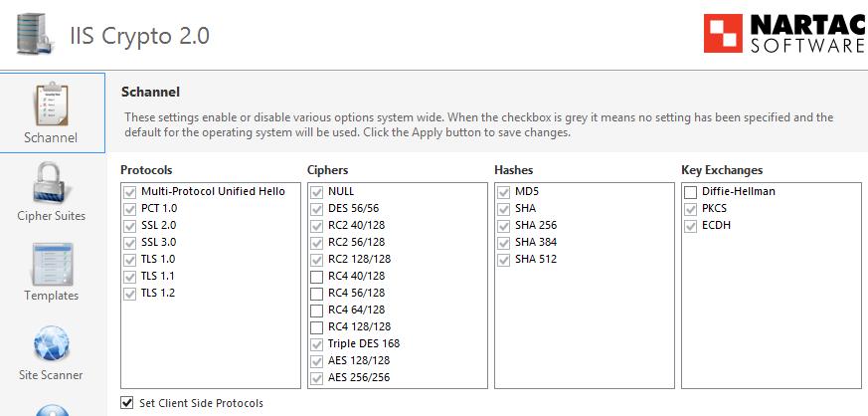
Task: Toggle the Triple DES 168 checkbox
Action: tap(316, 344)
